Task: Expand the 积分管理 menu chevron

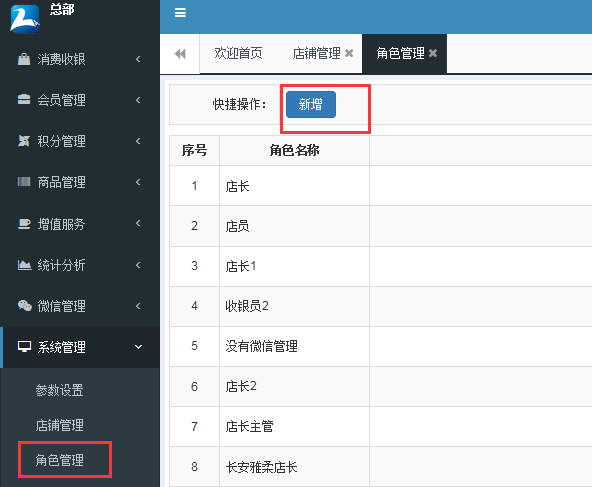Action: click(138, 141)
